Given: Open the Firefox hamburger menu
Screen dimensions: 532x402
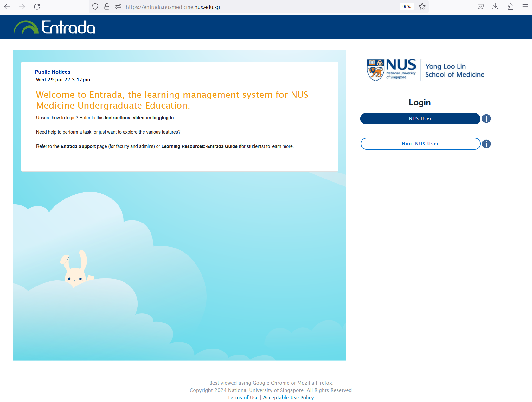Looking at the screenshot, I should [525, 7].
